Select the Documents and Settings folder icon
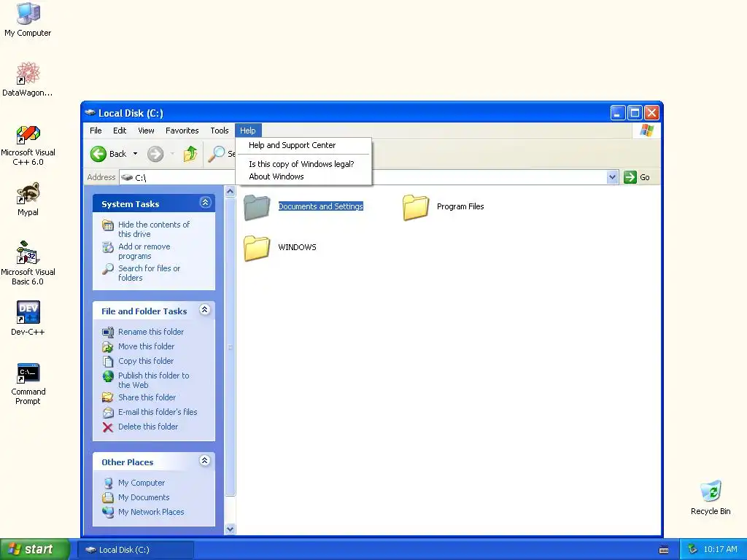The height and width of the screenshot is (560, 747). coord(257,207)
